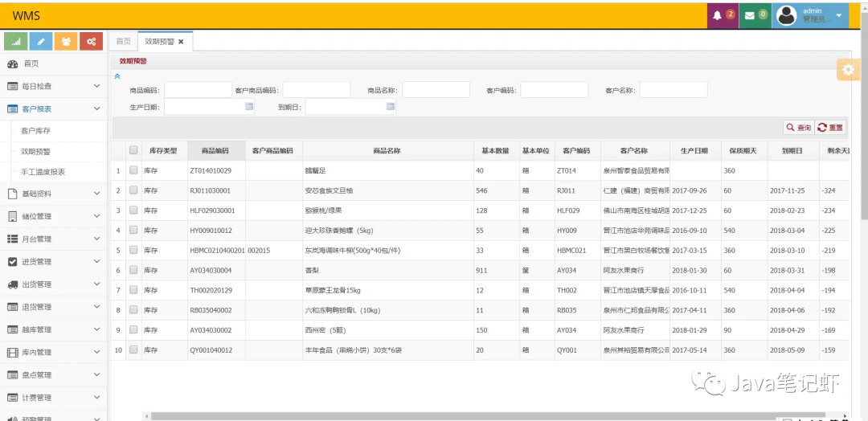The image size is (868, 421).
Task: Click the WMS logo title
Action: pyautogui.click(x=26, y=15)
